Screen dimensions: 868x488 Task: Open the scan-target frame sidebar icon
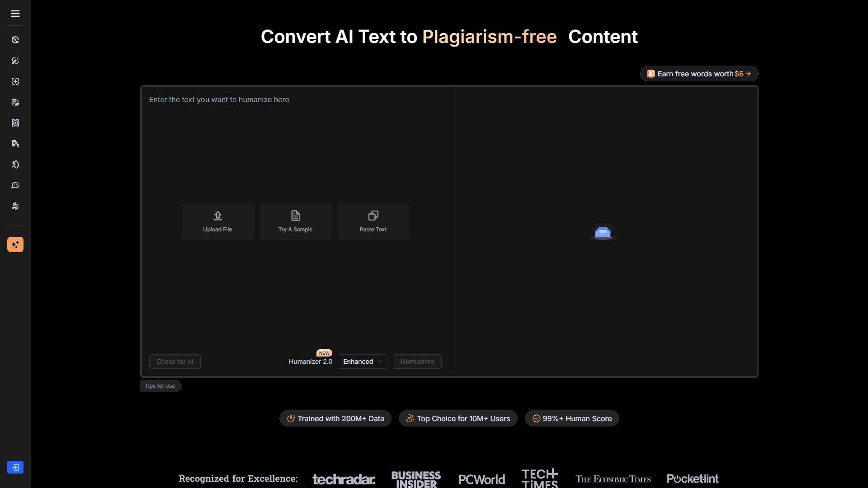tap(15, 81)
